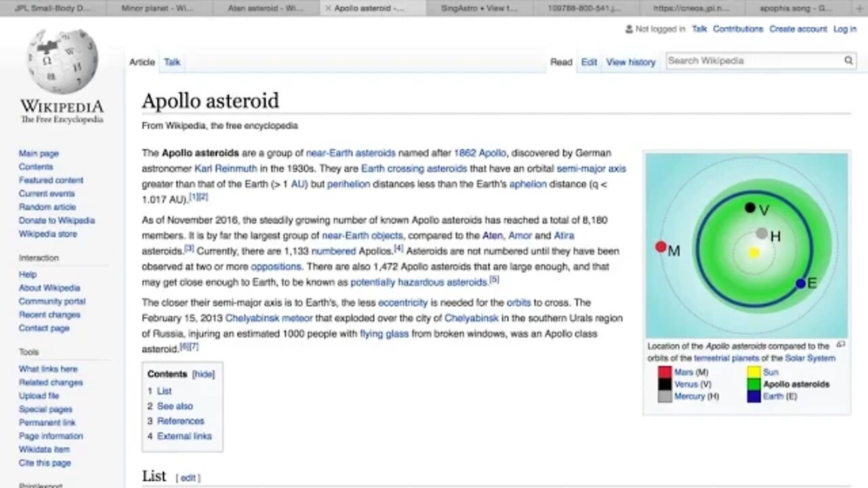Select the Read tab

click(561, 62)
